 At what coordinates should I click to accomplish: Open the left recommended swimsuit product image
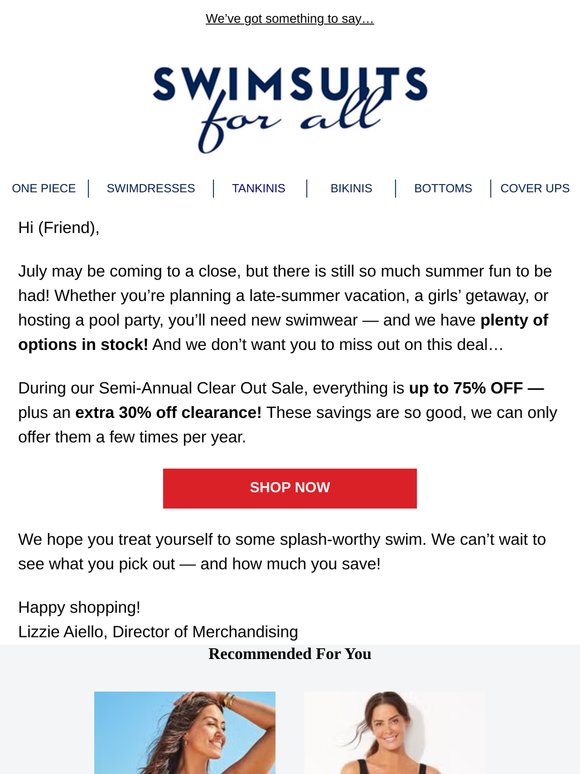click(185, 733)
